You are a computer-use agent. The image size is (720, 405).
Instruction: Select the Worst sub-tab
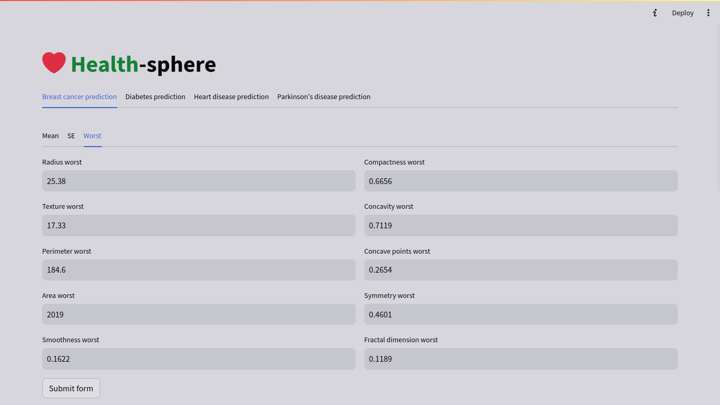92,136
